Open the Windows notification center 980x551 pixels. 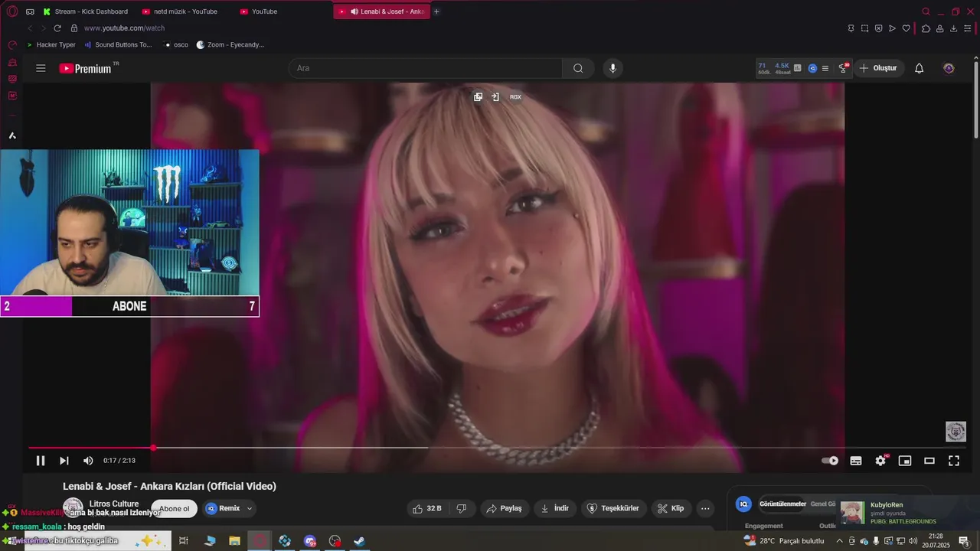(x=965, y=541)
